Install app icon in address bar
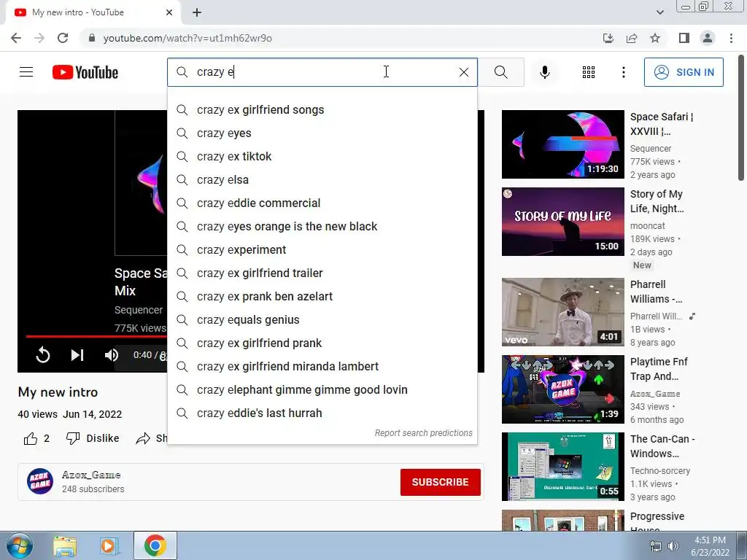The image size is (747, 560). click(608, 38)
